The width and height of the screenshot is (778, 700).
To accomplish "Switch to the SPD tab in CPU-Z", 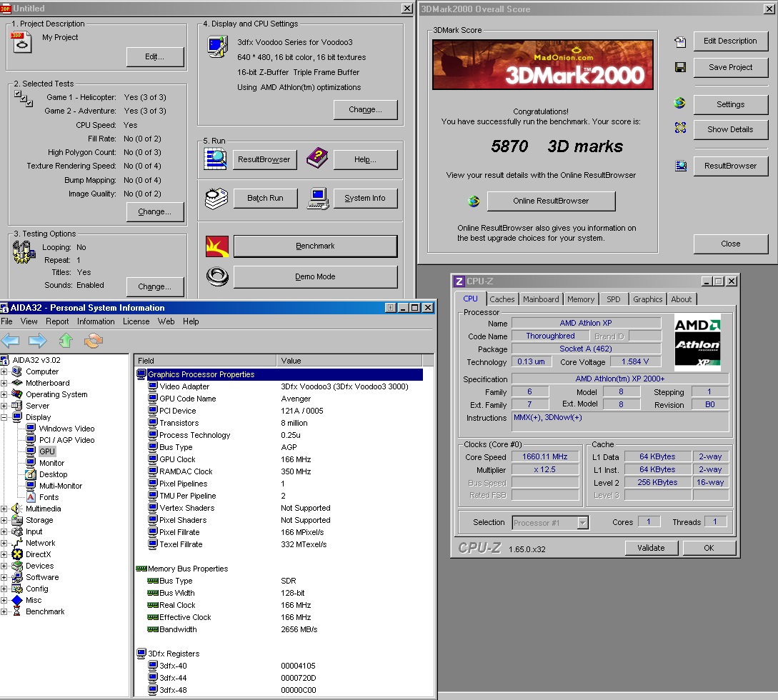I will coord(613,299).
